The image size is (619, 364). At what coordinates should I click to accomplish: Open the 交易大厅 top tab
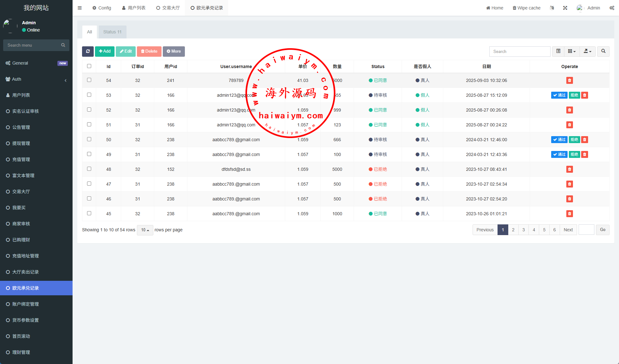168,8
